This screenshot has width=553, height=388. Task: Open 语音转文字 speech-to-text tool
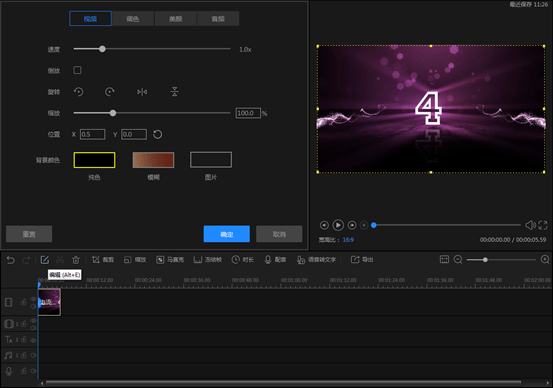tap(316, 260)
